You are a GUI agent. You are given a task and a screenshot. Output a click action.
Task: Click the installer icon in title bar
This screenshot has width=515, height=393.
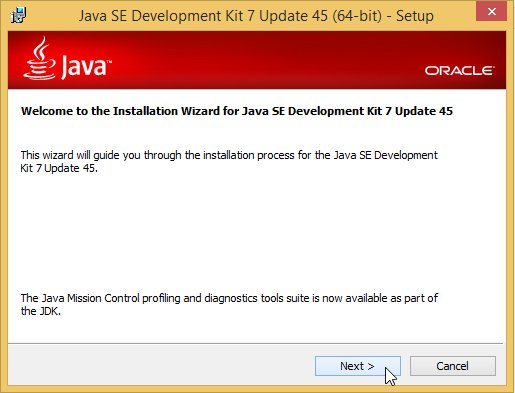tap(19, 16)
